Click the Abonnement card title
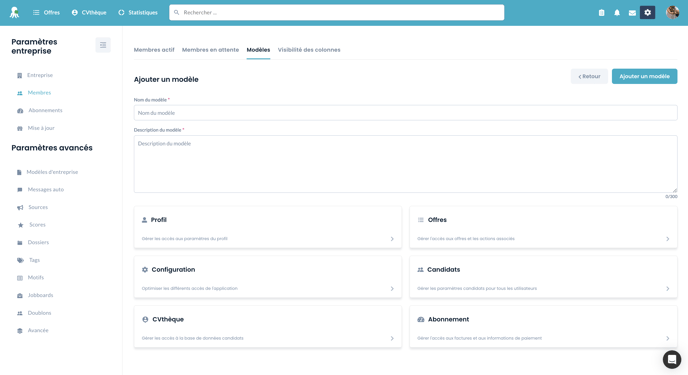 click(x=448, y=319)
